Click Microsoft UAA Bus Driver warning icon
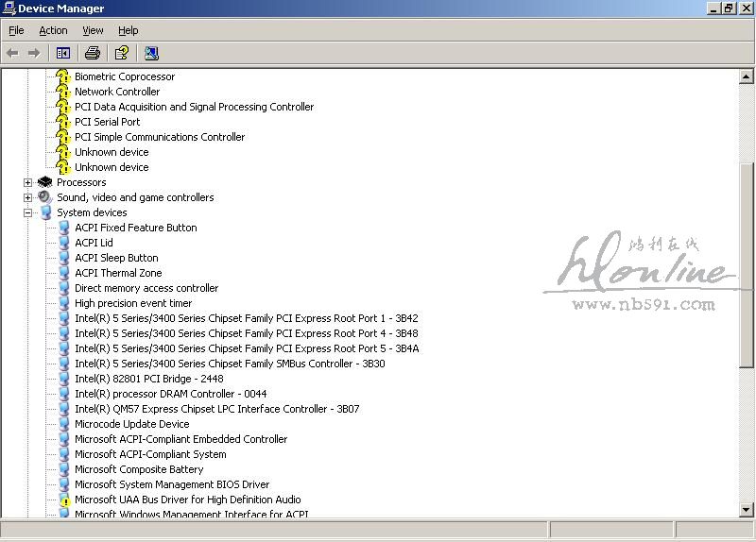756x542 pixels. coord(63,500)
